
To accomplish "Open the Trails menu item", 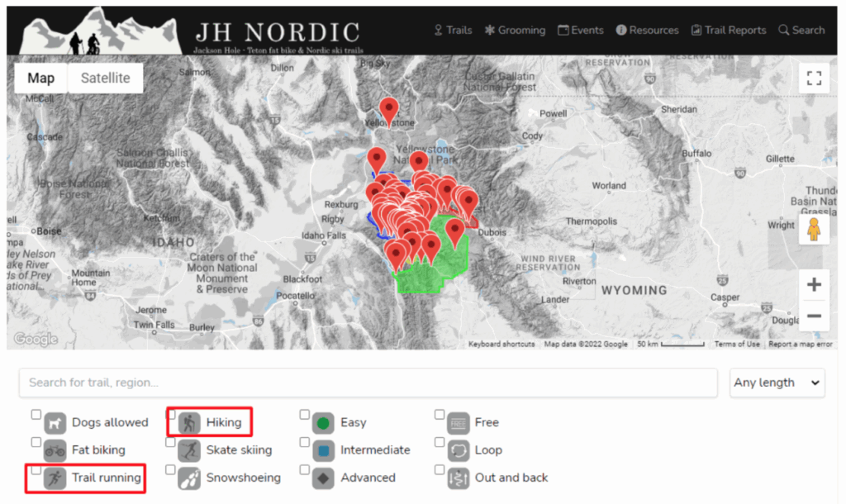I will (454, 31).
